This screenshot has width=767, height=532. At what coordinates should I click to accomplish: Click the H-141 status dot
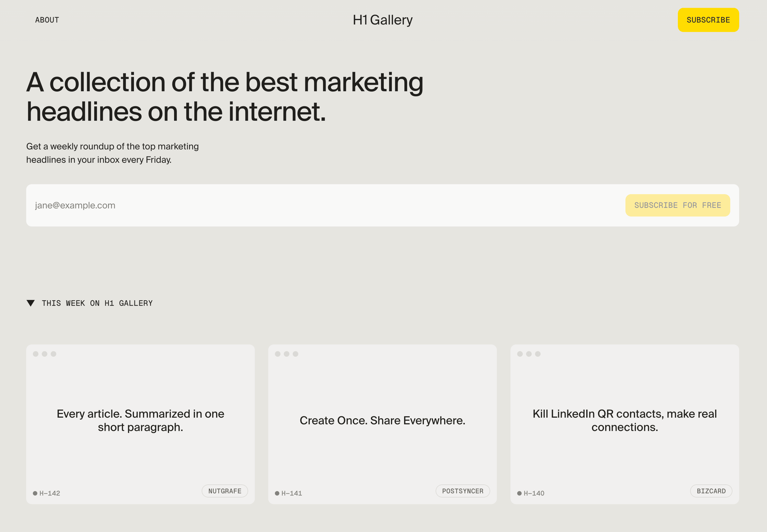point(277,493)
